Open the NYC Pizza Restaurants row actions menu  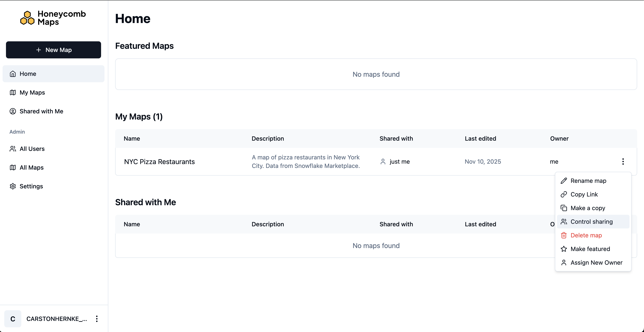[x=623, y=162]
